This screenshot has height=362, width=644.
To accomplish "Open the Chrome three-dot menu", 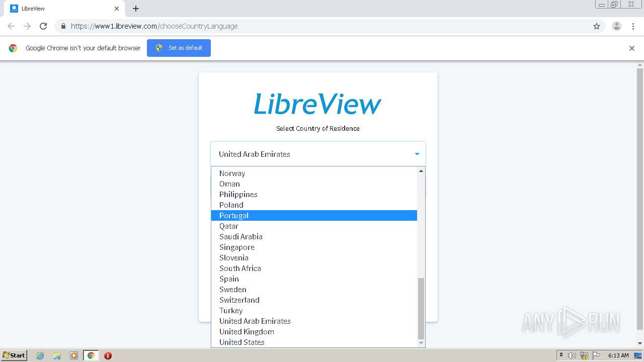I will [633, 26].
